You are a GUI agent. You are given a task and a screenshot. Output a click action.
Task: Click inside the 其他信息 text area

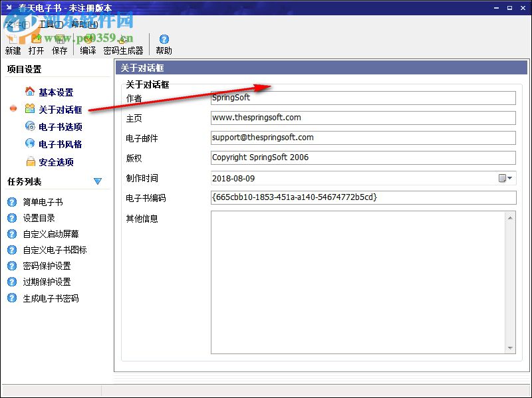pyautogui.click(x=358, y=282)
